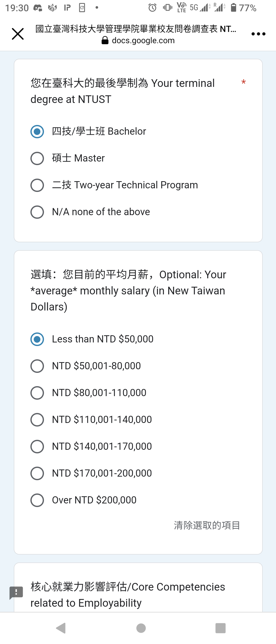Choose N/A none of the above
The width and height of the screenshot is (276, 644).
pos(90,212)
